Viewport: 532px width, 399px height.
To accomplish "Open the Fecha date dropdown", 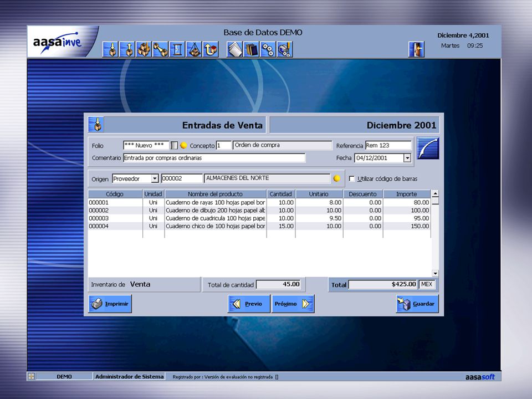I will pos(407,158).
